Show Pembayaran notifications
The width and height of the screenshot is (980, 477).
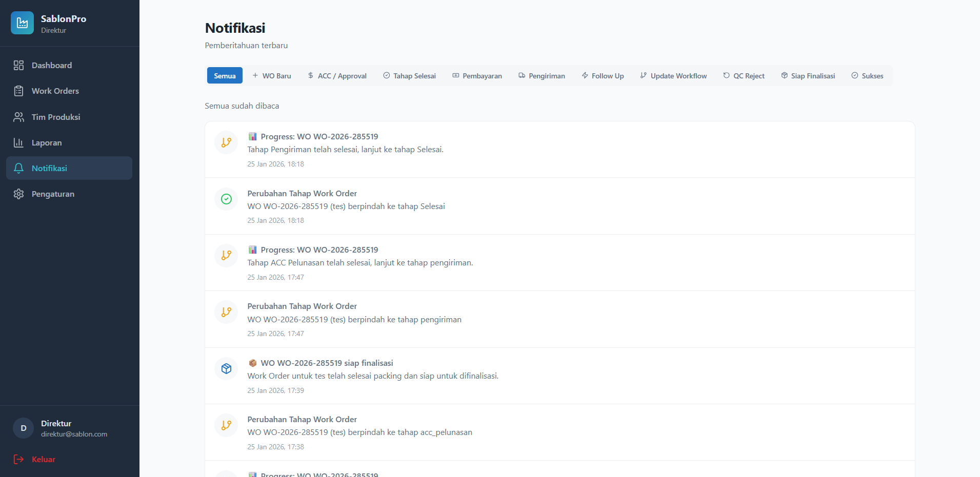click(477, 75)
